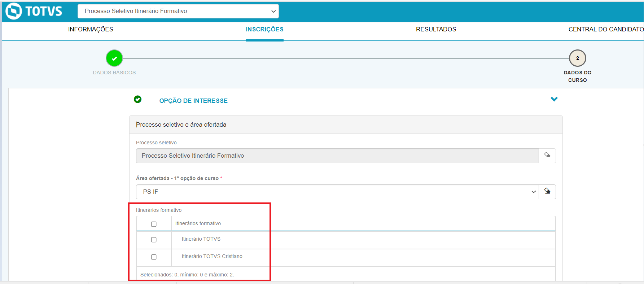Image resolution: width=644 pixels, height=284 pixels.
Task: Click the green check icon beside Opção de Interesse
Action: 137,99
